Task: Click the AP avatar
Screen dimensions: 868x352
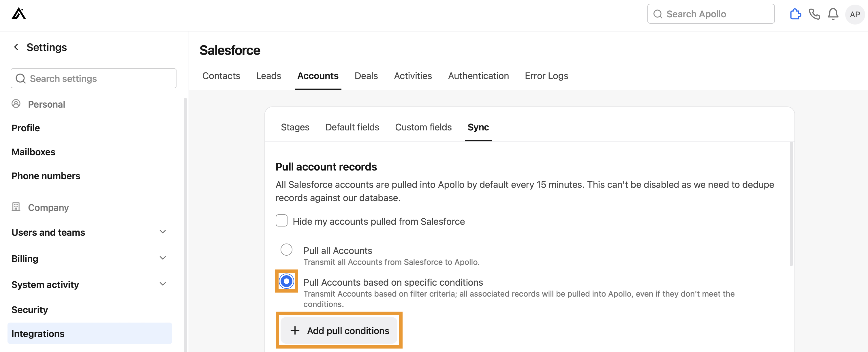Action: tap(855, 14)
